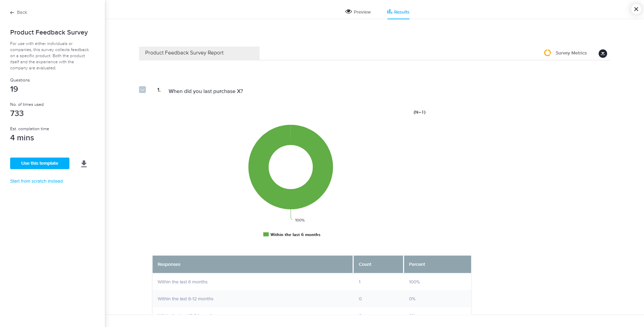644x327 pixels.
Task: Click the Results bar chart icon
Action: coord(390,11)
